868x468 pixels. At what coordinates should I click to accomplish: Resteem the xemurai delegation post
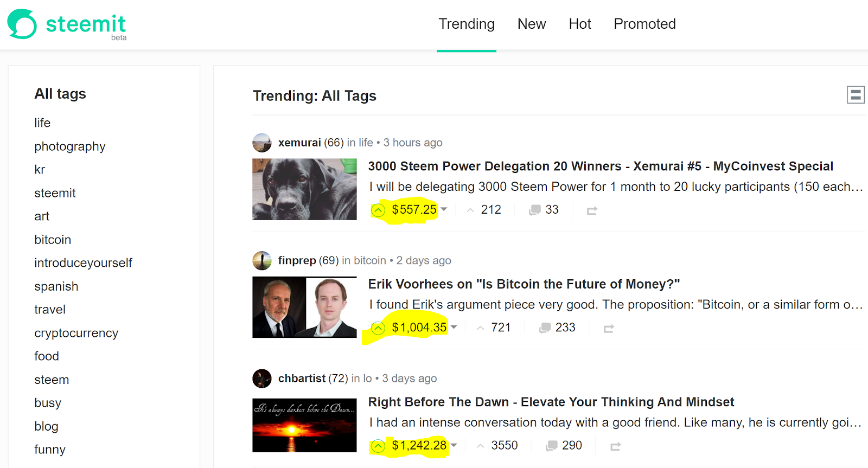[x=592, y=210]
